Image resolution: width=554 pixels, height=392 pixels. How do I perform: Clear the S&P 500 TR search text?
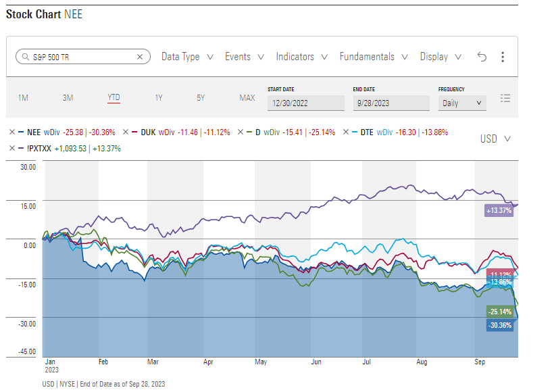pos(140,57)
